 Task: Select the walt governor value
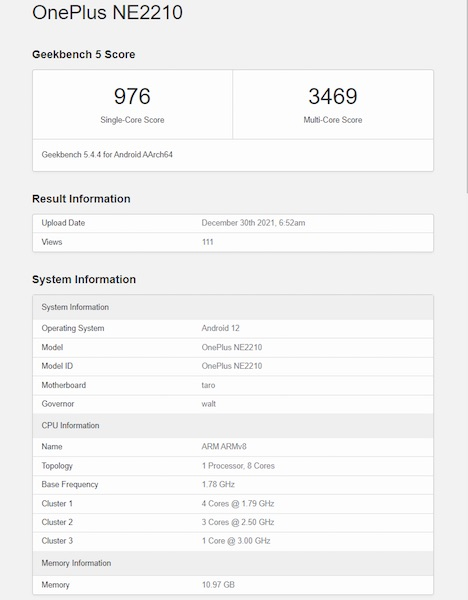[x=209, y=404]
